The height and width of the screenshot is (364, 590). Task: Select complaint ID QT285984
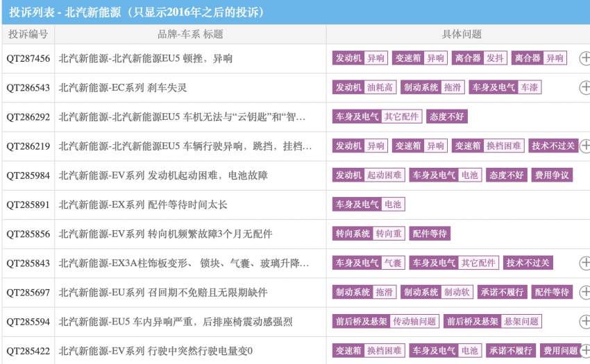pyautogui.click(x=28, y=175)
